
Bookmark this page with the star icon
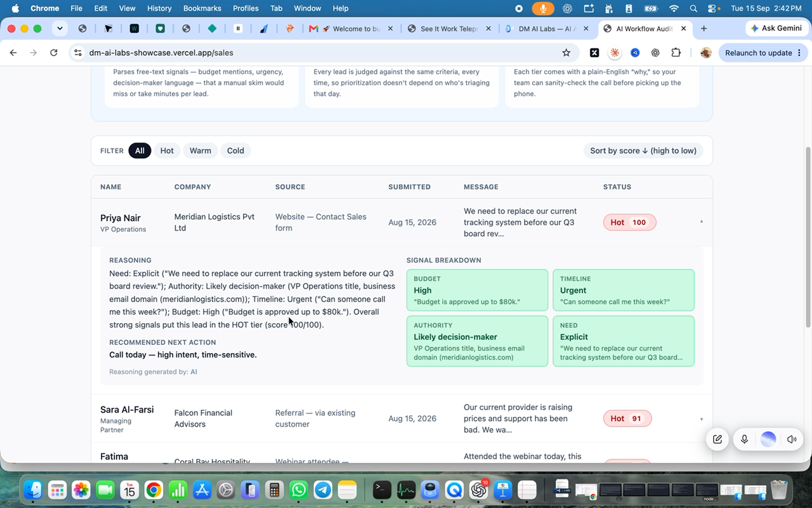[x=566, y=53]
